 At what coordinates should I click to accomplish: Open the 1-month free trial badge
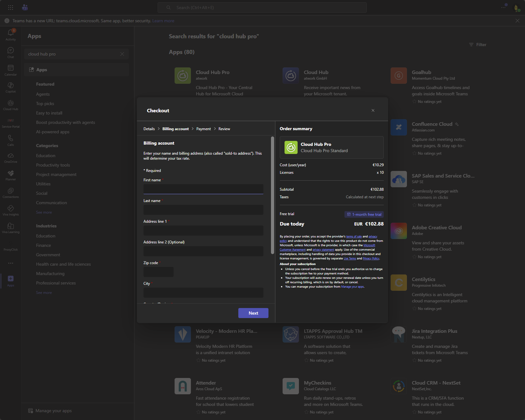click(364, 215)
